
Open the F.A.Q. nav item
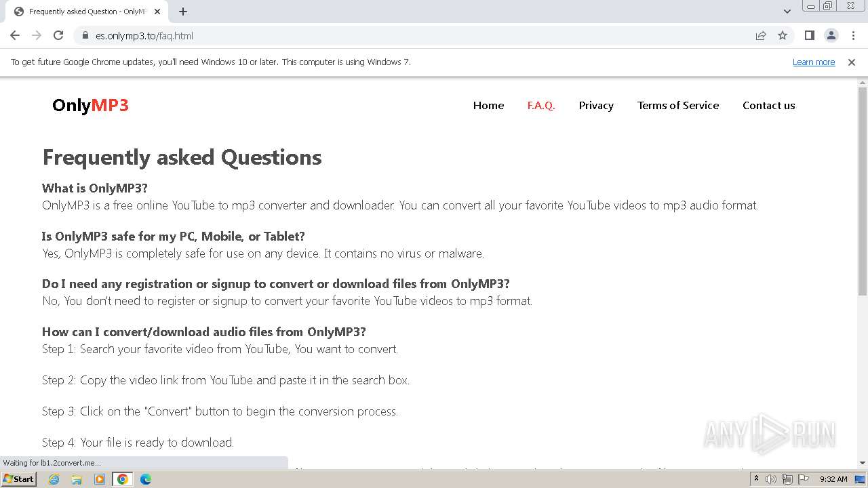[541, 105]
